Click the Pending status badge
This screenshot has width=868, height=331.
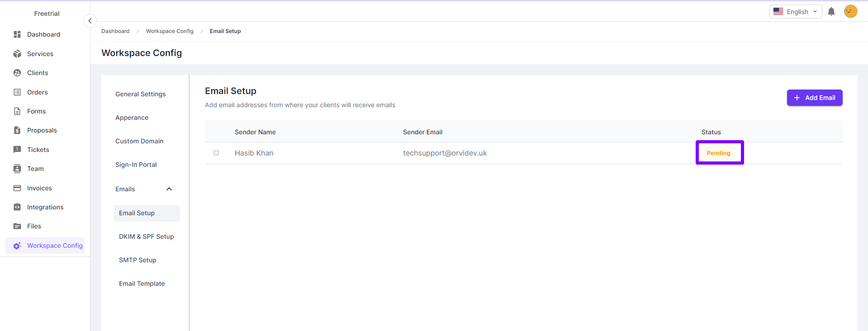tap(718, 153)
